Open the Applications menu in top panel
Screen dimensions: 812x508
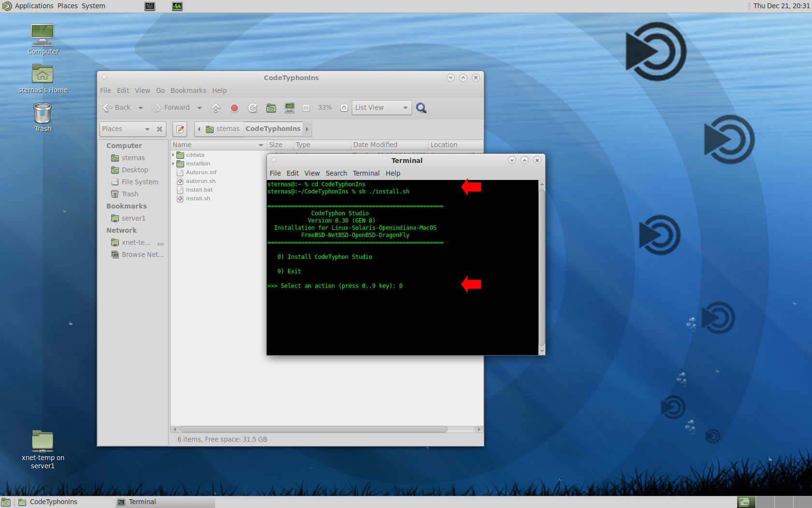click(28, 6)
